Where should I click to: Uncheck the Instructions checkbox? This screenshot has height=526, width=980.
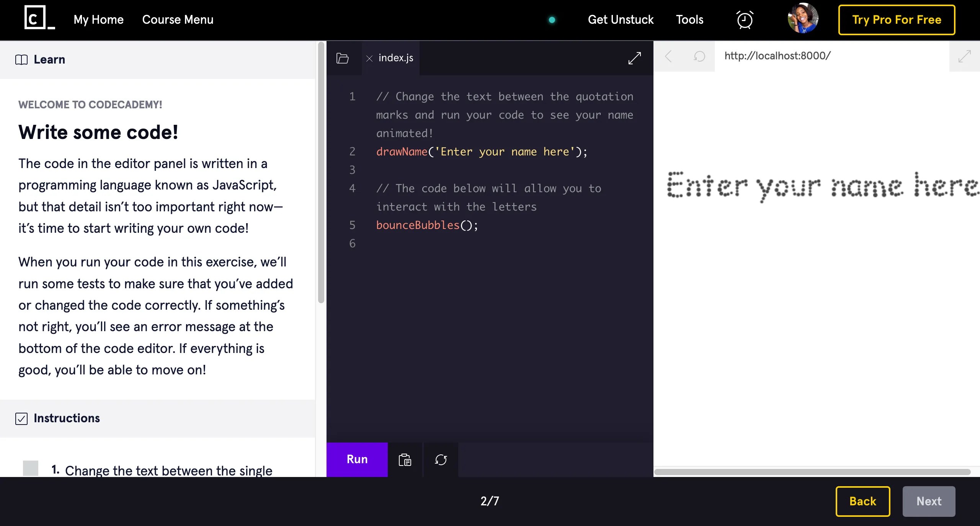(x=21, y=418)
